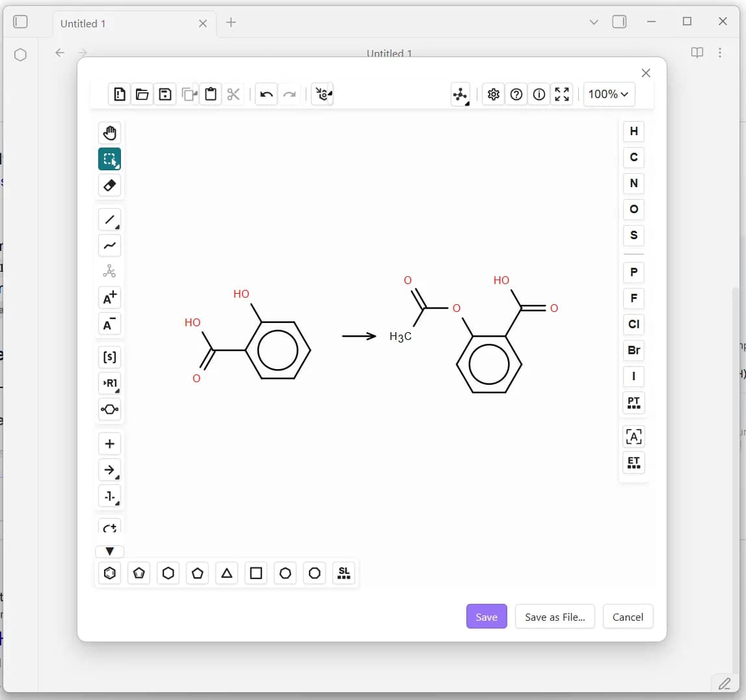The width and height of the screenshot is (746, 700).
Task: Select the Carbon atom button
Action: tap(633, 157)
